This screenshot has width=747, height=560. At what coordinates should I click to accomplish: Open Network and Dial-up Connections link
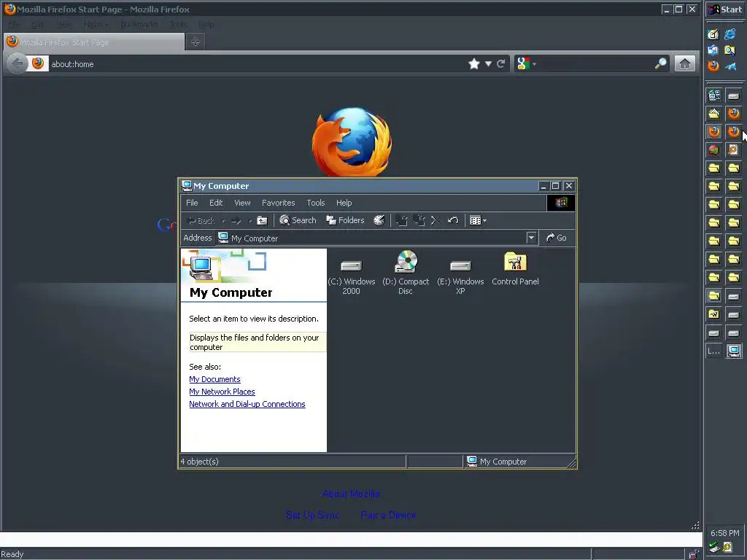click(x=247, y=404)
